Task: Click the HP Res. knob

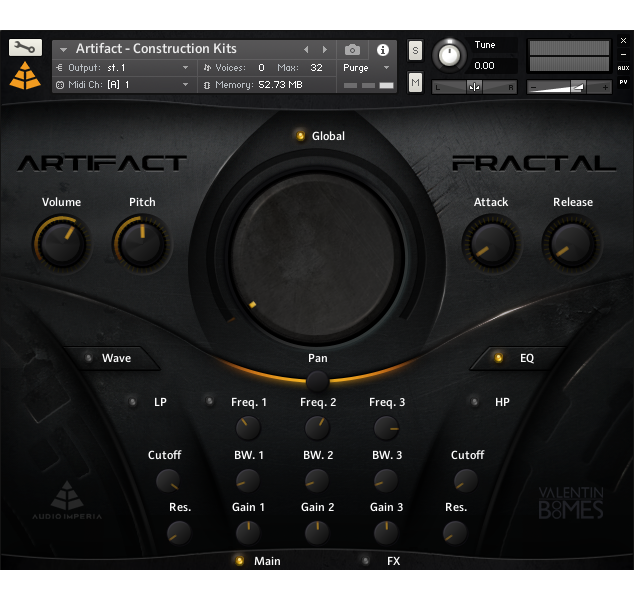Action: click(x=455, y=533)
